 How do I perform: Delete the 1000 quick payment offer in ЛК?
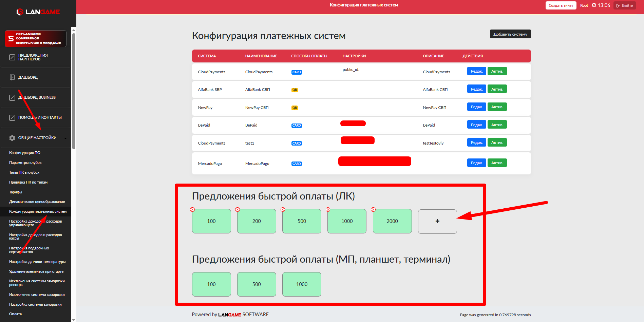pos(328,210)
